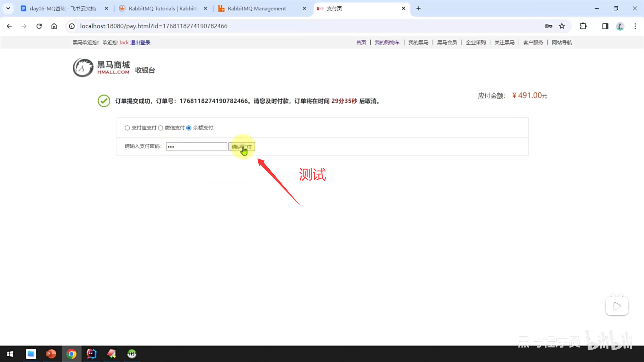Click the bilibili play overlay button
The height and width of the screenshot is (362, 644).
coord(617,306)
